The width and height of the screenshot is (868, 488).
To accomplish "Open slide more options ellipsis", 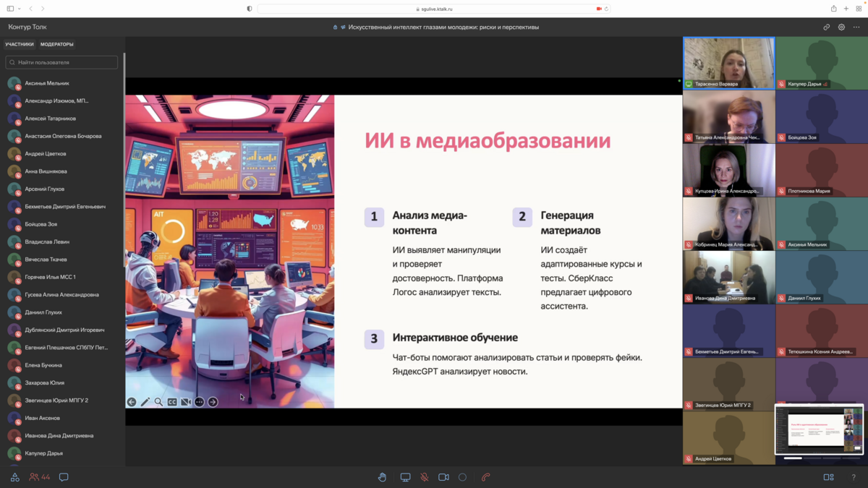I will point(199,402).
